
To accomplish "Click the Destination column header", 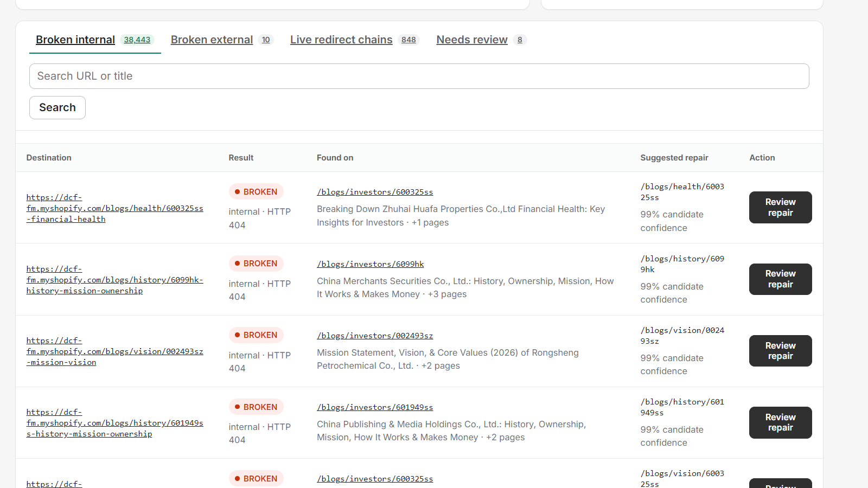I will coord(49,158).
